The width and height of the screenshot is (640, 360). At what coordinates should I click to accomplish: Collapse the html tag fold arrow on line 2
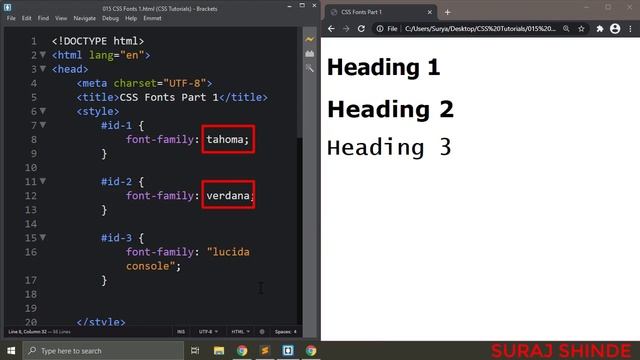[43, 55]
